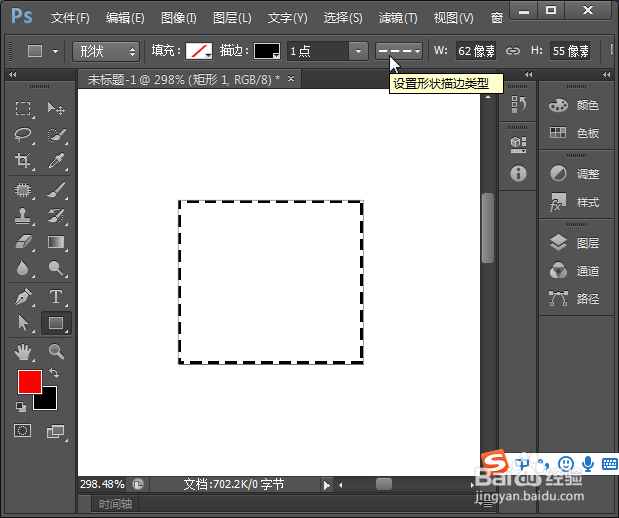Select the Path Selection tool
The width and height of the screenshot is (619, 518).
coord(23,323)
